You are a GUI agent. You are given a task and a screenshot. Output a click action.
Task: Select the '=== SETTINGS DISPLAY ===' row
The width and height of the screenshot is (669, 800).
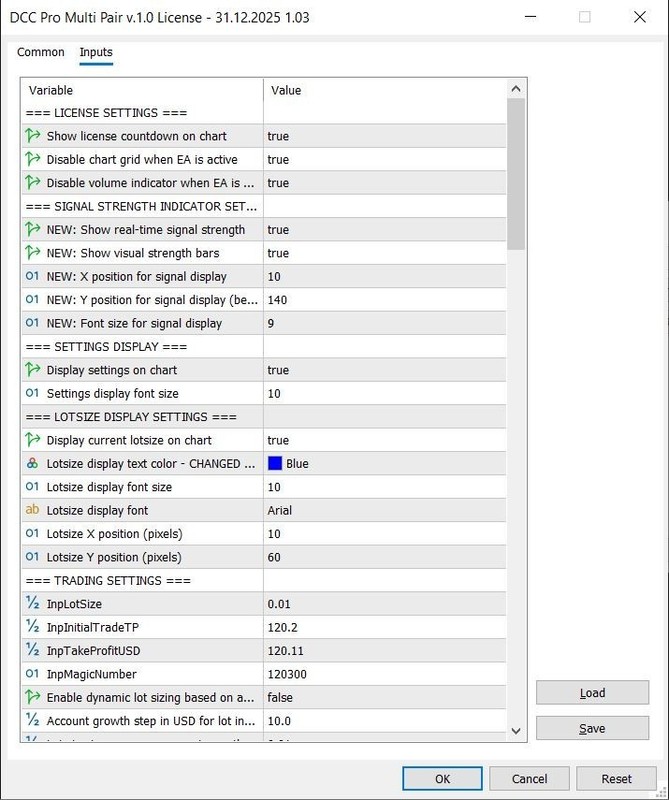(264, 346)
